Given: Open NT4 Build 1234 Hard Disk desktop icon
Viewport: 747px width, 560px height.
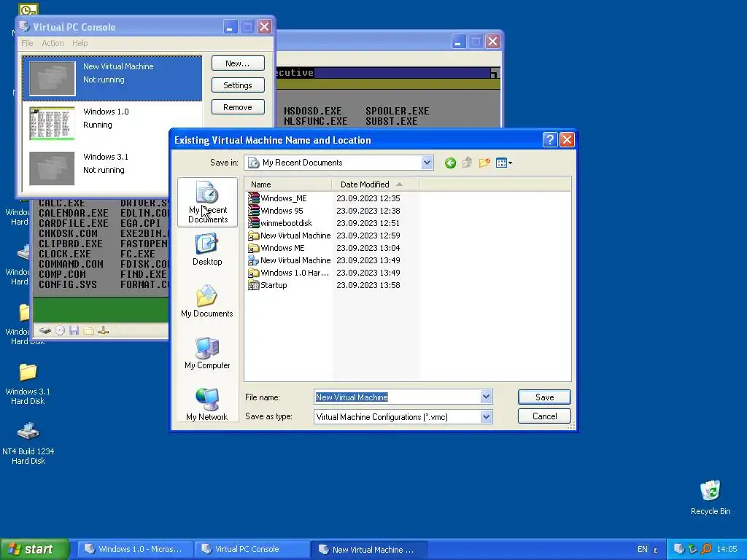Looking at the screenshot, I should (x=28, y=444).
